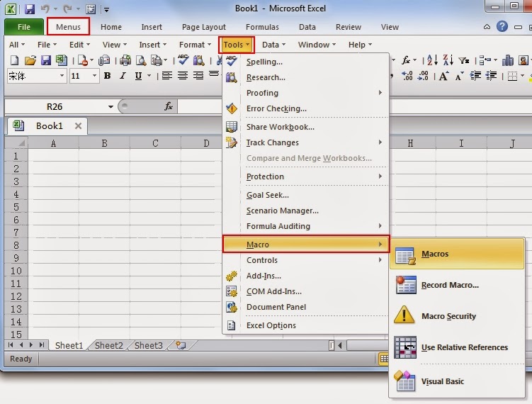Expand the Proofing submenu
This screenshot has width=532, height=404.
point(305,93)
